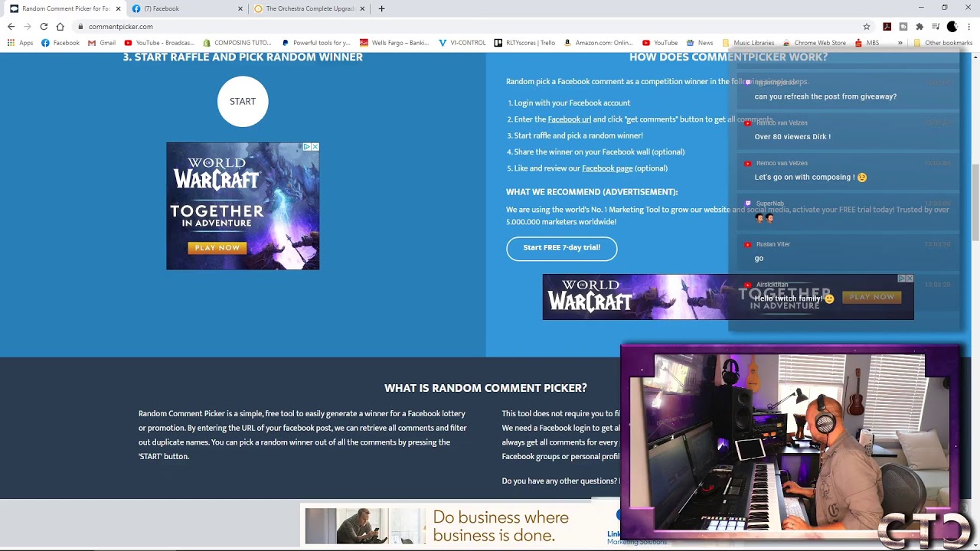Click 'HOW DOES COMMENTPICKER WORK?' heading
This screenshot has height=551, width=980.
coord(728,57)
